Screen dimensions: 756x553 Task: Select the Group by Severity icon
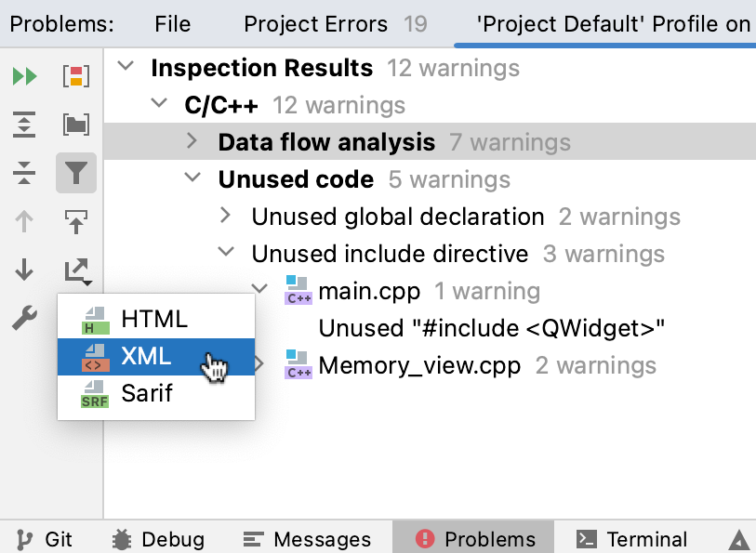pyautogui.click(x=76, y=76)
